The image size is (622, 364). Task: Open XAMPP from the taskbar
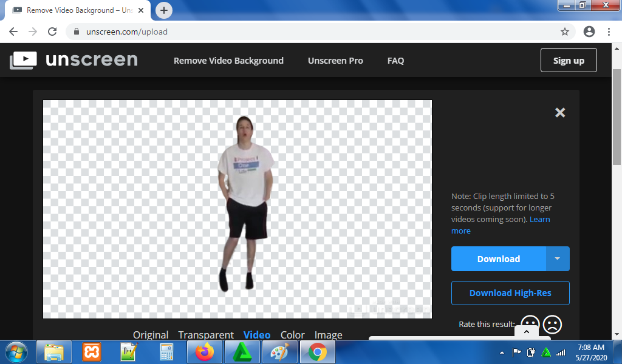tap(92, 352)
